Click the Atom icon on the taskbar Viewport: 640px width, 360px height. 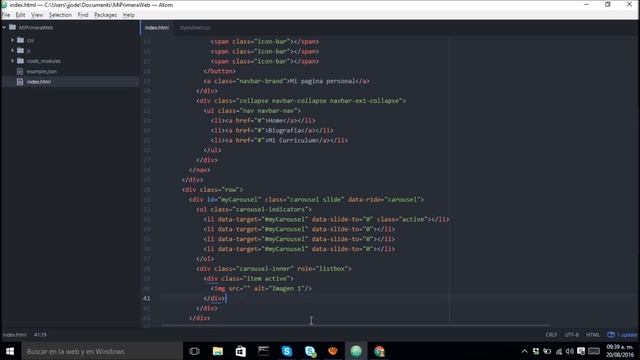356,351
